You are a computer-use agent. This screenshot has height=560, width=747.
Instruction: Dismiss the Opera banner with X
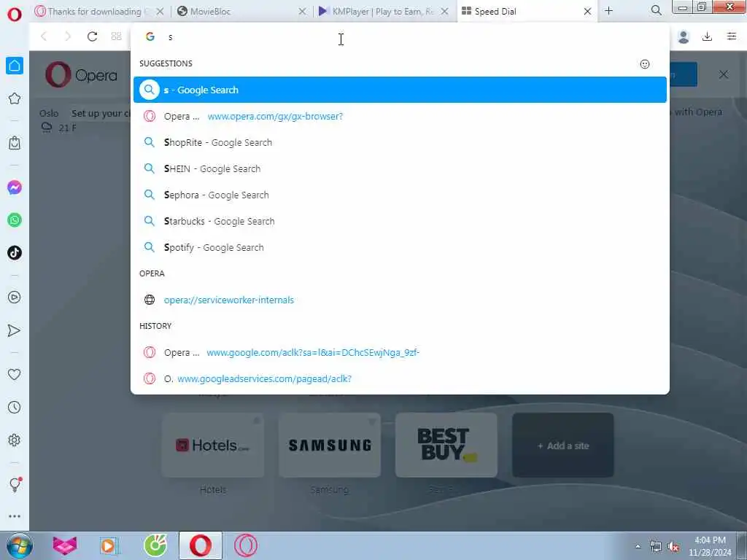coord(723,74)
